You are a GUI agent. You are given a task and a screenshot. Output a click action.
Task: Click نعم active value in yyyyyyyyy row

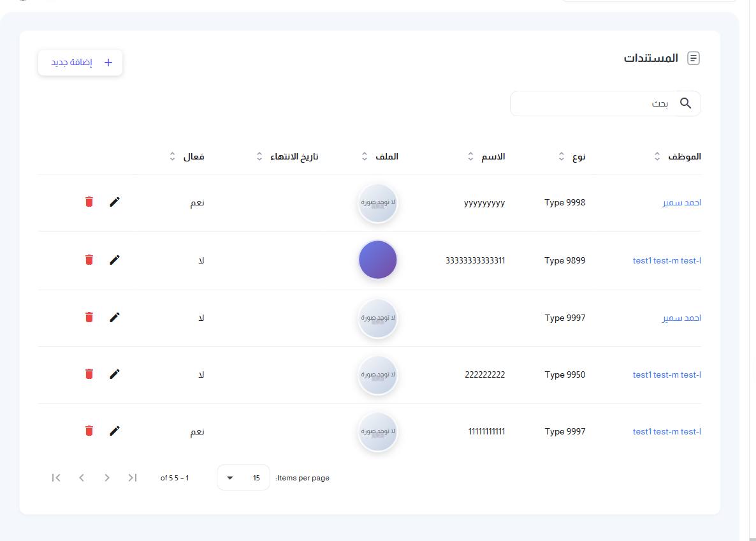(x=197, y=203)
